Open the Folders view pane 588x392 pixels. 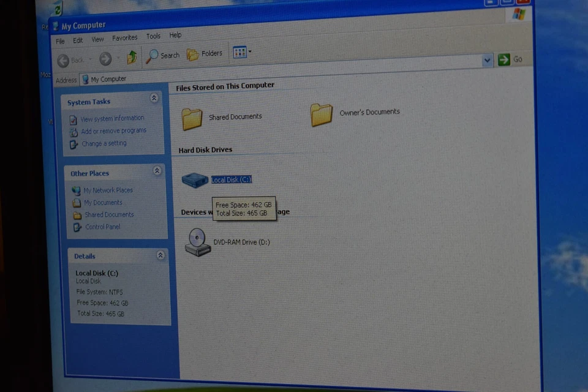[204, 55]
